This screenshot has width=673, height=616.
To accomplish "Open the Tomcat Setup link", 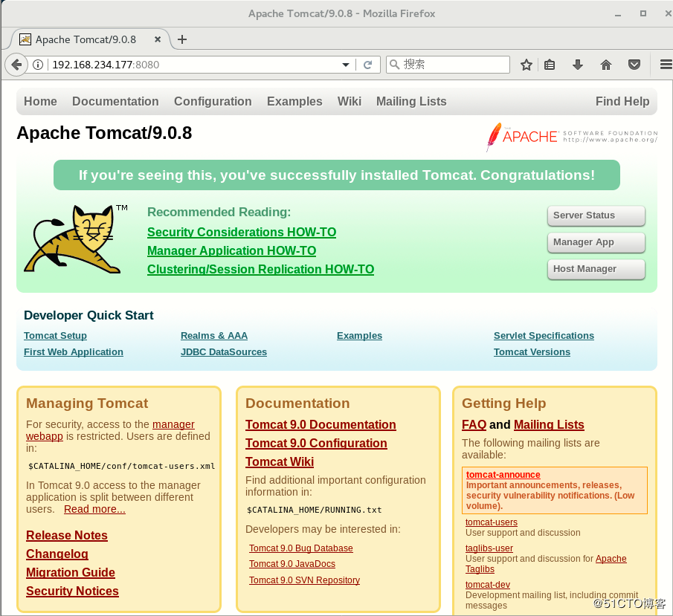I will 55,335.
